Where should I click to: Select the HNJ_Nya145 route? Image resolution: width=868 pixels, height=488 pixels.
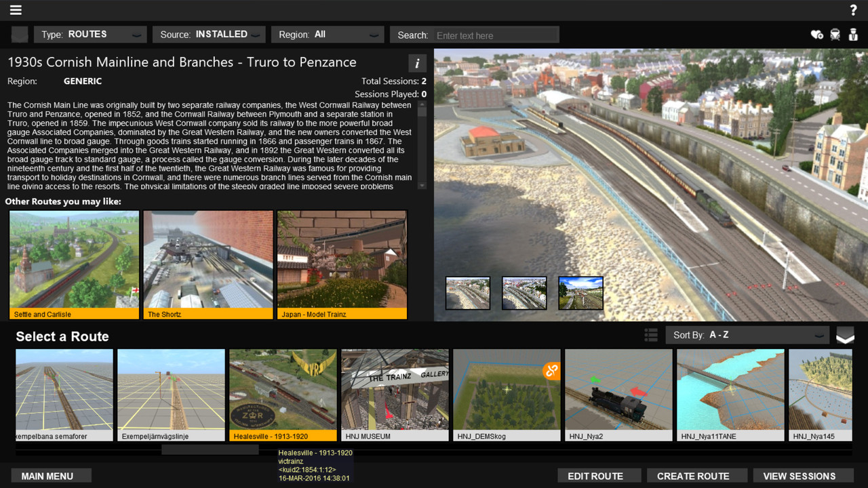coord(821,395)
